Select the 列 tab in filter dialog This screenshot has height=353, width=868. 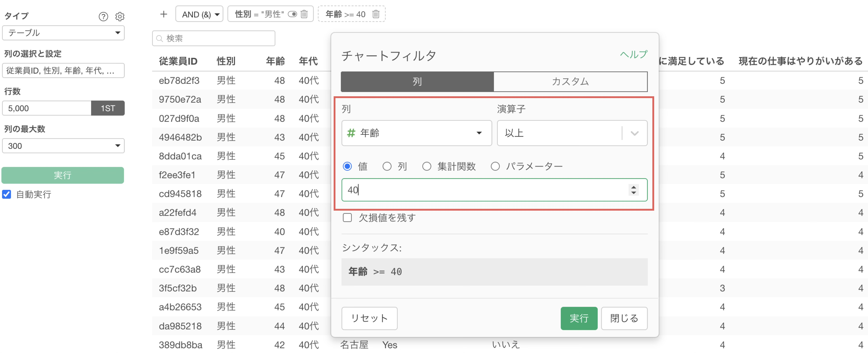[417, 82]
